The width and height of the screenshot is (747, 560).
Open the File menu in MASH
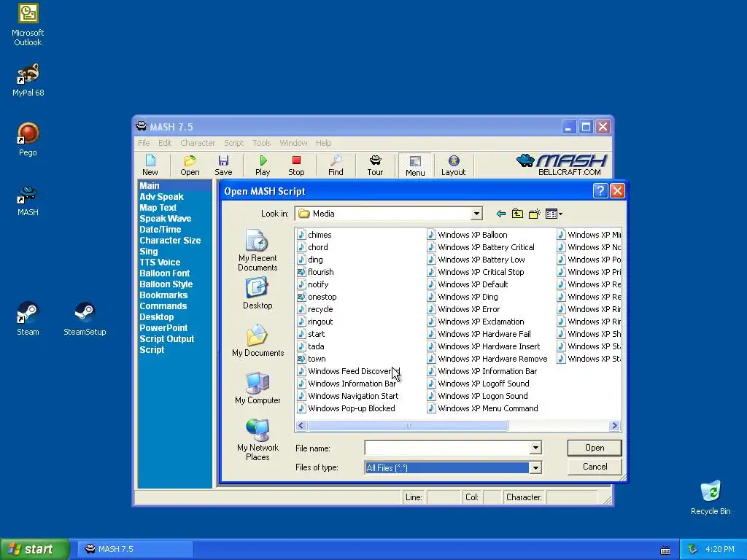point(144,143)
